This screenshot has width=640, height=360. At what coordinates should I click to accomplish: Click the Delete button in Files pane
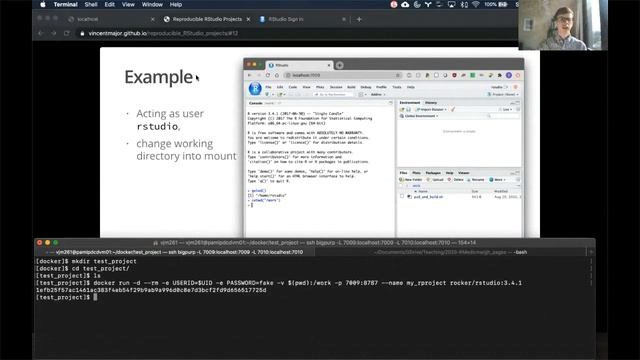[456, 180]
